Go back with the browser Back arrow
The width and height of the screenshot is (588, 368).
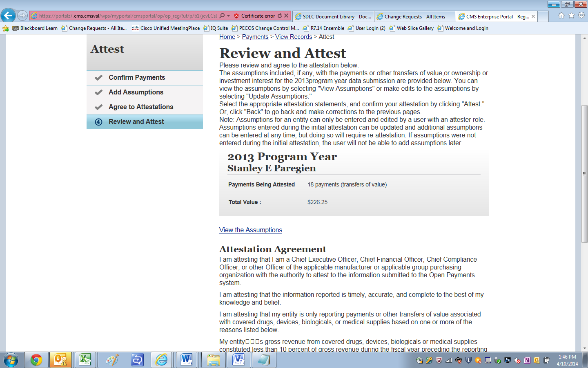point(8,16)
